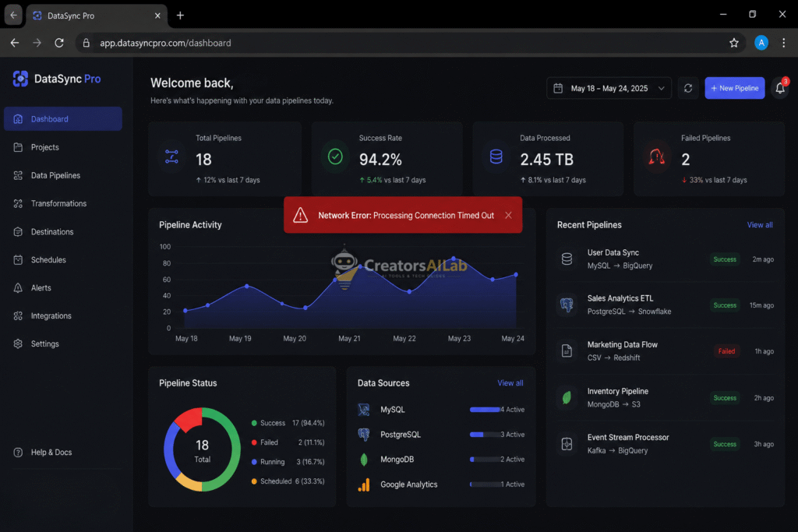The height and width of the screenshot is (532, 798).
Task: Click the Sales Analytics ETL PostgreSQL icon
Action: 567,305
